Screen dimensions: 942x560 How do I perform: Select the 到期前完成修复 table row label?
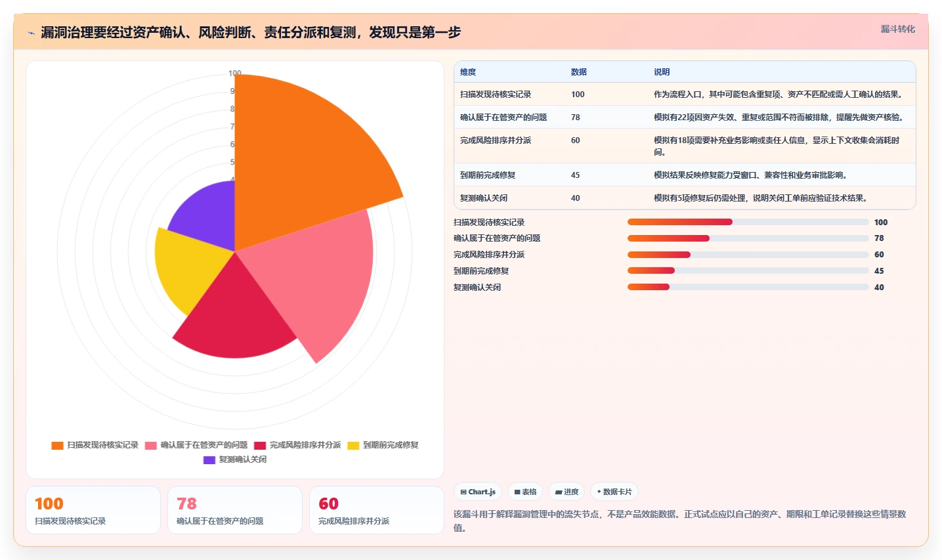pos(488,175)
